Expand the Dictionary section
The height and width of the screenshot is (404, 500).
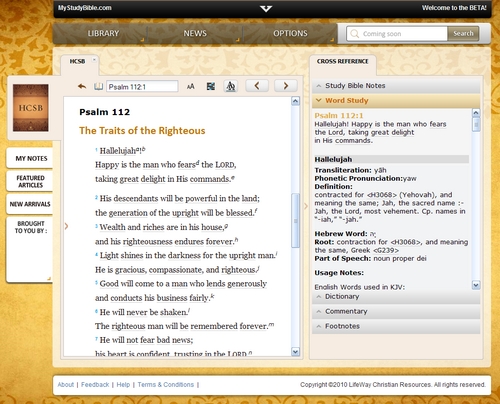[x=396, y=297]
